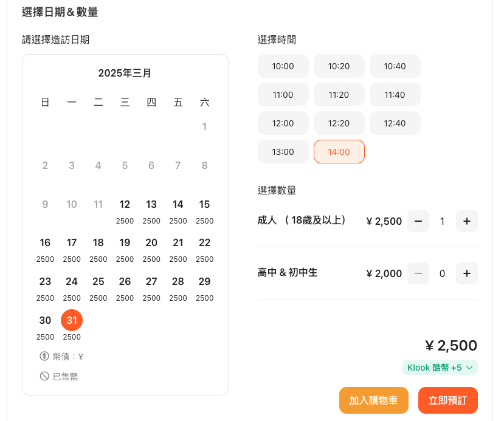Expand the Klook 酷幣 +5 details
This screenshot has width=504, height=421.
440,368
